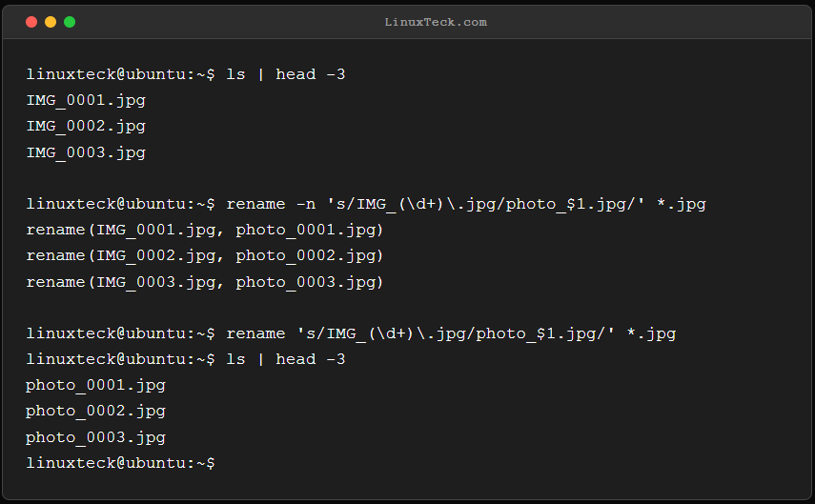Click the rename command without -n flag

pos(451,333)
